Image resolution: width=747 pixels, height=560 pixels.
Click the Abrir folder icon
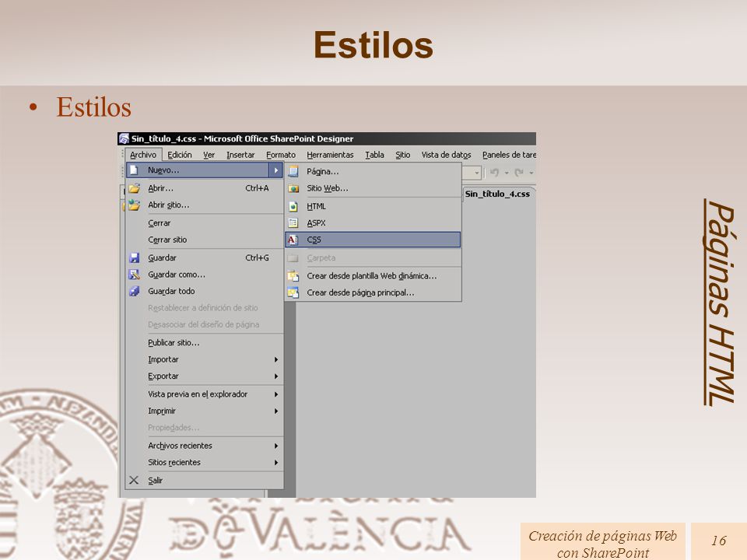pyautogui.click(x=135, y=188)
